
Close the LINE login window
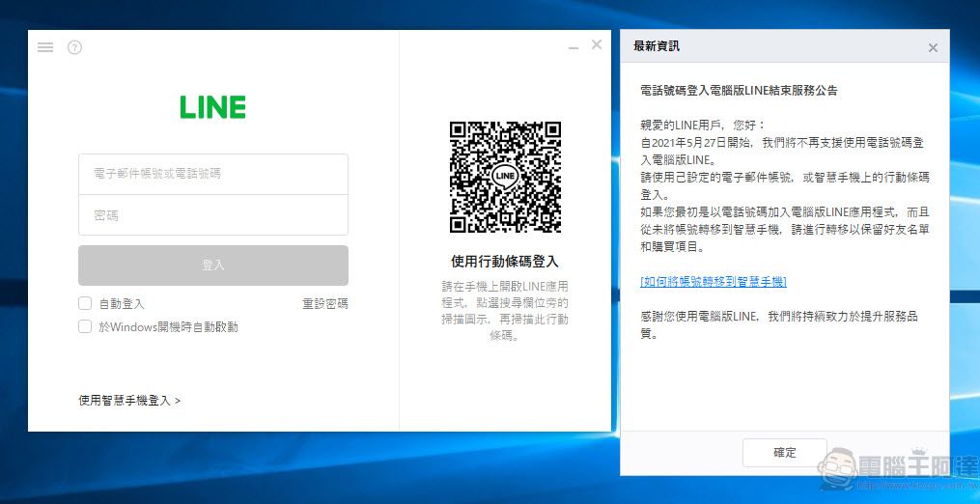(597, 44)
